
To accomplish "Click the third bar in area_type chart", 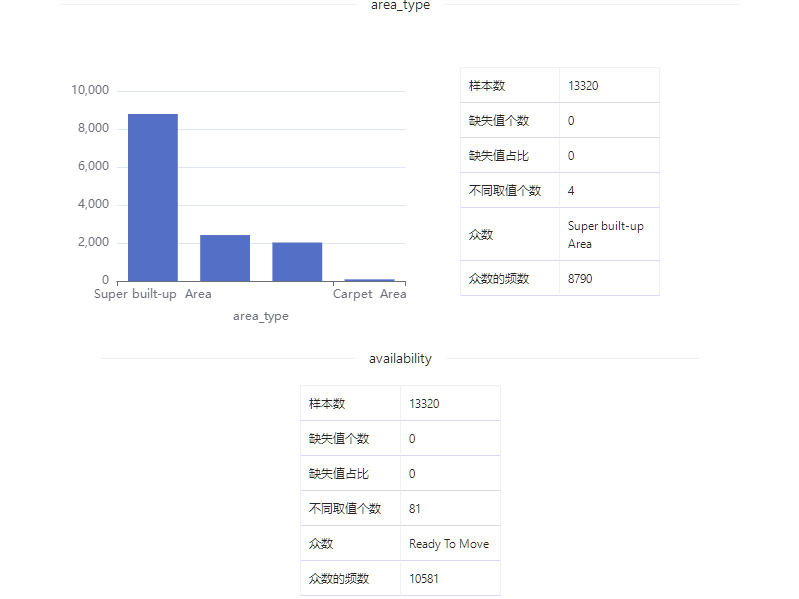I will click(297, 262).
